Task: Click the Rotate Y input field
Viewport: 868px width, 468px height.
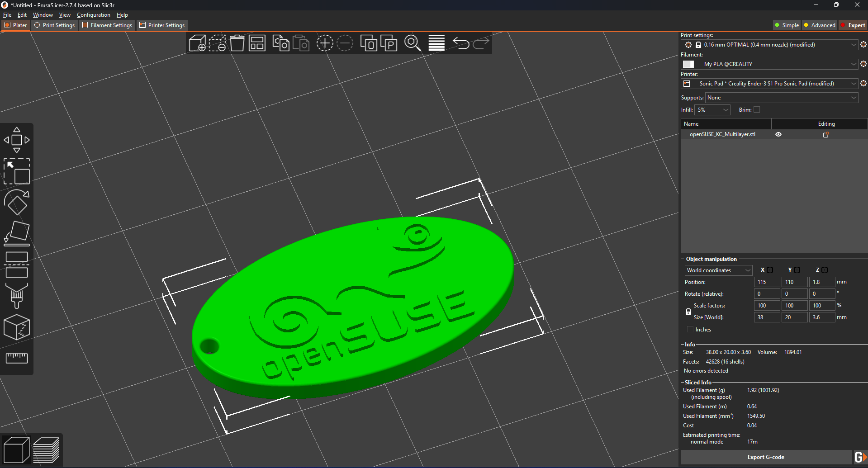Action: tap(795, 294)
